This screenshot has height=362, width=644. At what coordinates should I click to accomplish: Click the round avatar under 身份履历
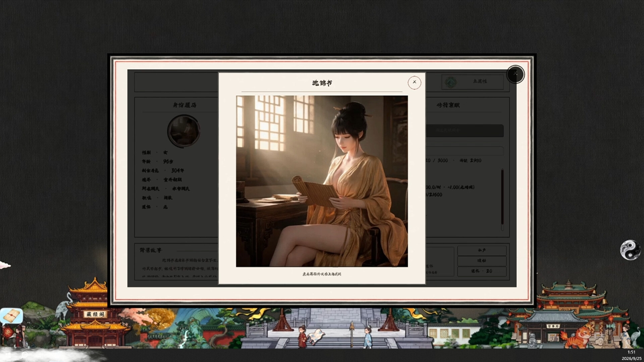pos(184,131)
